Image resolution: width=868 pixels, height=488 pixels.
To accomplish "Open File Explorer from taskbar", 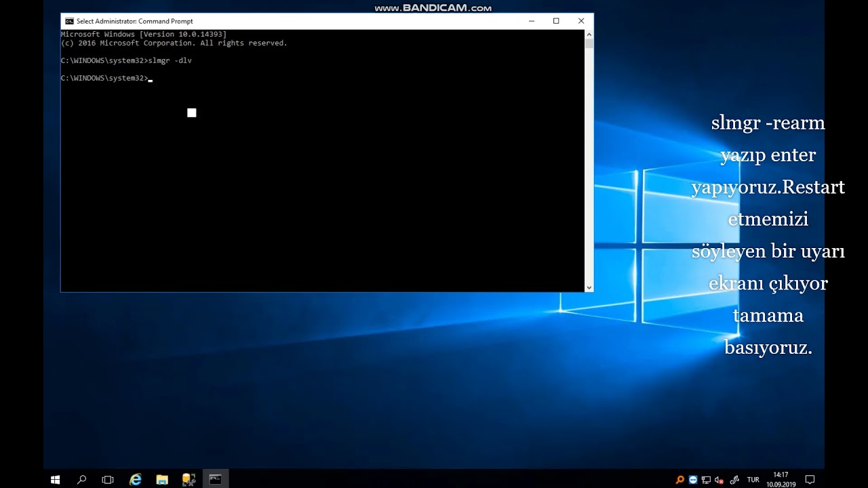I will tap(162, 479).
